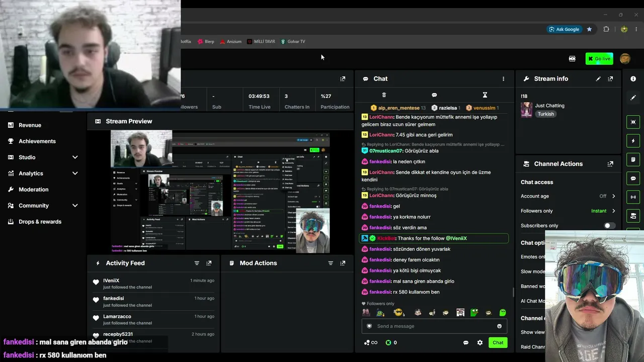Viewport: 644px width, 362px height.
Task: Pop out the Mod Actions panel
Action: click(343, 263)
